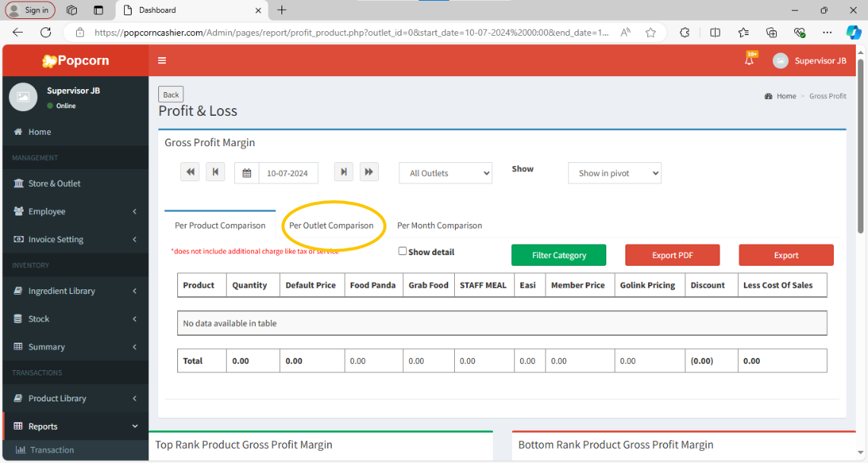Click the Export PDF button
The height and width of the screenshot is (463, 868).
tap(672, 255)
